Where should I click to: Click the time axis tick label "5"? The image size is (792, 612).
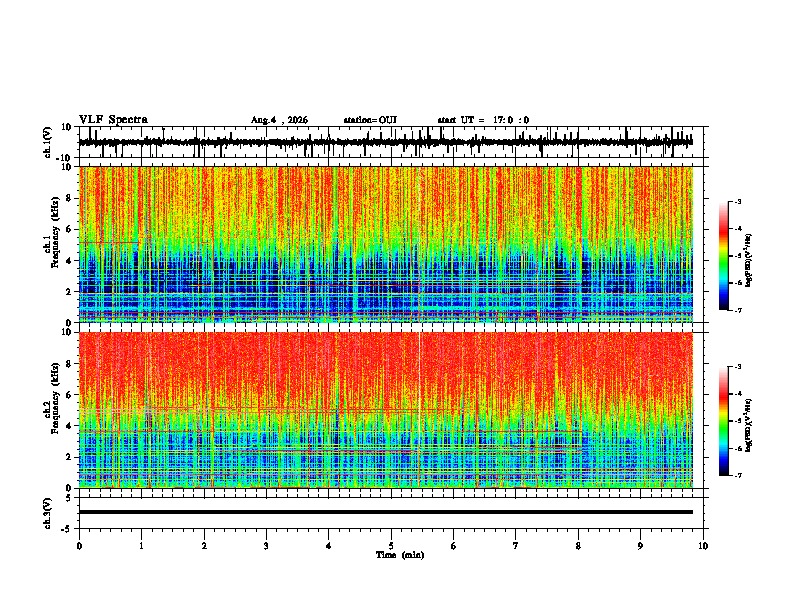[x=391, y=546]
